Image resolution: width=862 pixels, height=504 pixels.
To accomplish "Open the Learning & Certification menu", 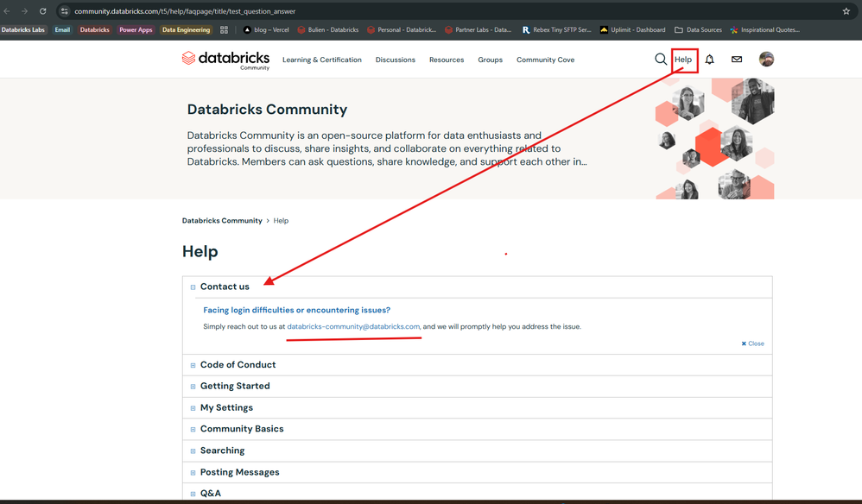I will tap(322, 60).
